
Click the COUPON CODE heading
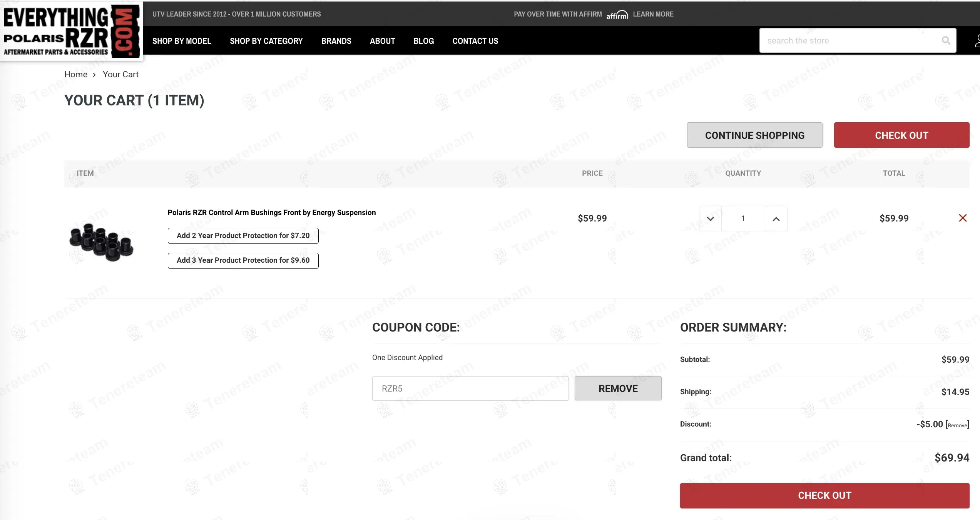[x=416, y=327]
